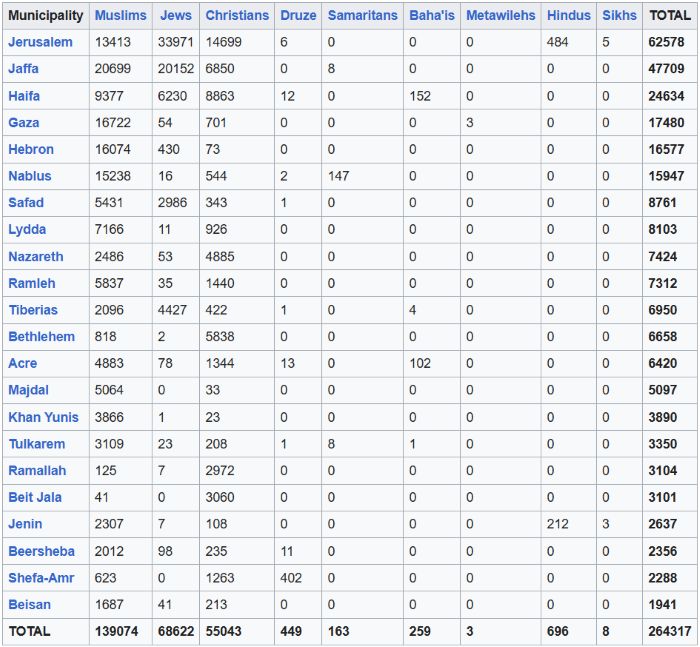Follow the Christians column header link
Image resolution: width=700 pixels, height=647 pixels.
tap(237, 15)
